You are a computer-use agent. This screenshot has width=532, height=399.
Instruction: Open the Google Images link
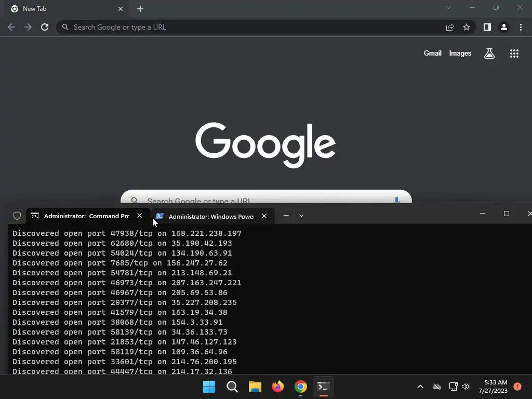(460, 54)
